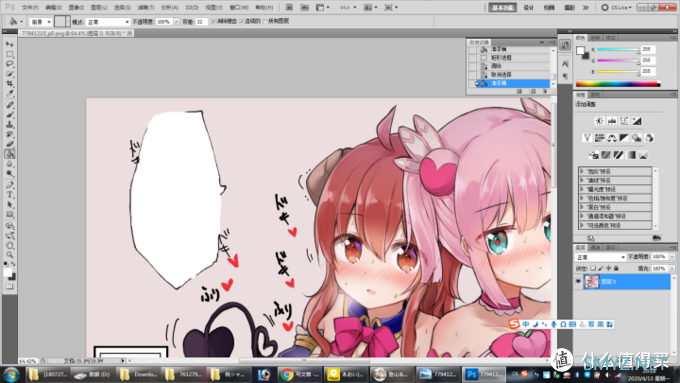
Task: Toggle the anti-alias checkbox in options bar
Action: [213, 21]
